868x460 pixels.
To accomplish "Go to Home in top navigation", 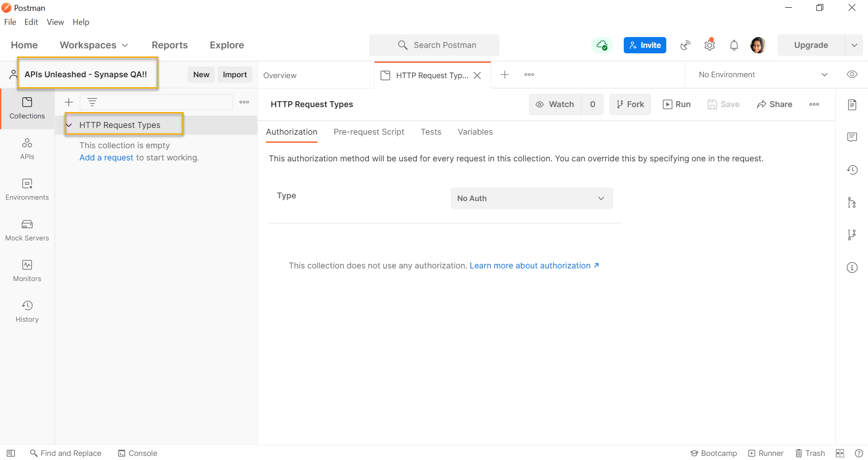I will (24, 45).
